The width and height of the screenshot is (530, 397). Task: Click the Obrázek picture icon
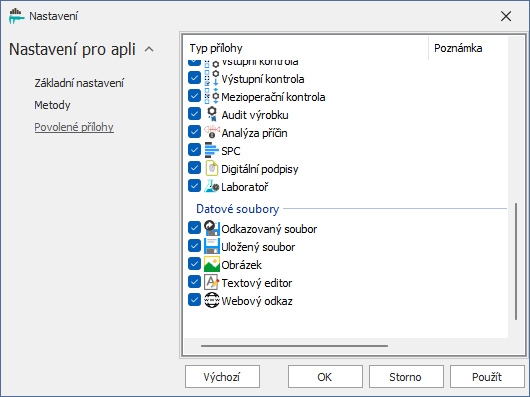click(x=212, y=264)
